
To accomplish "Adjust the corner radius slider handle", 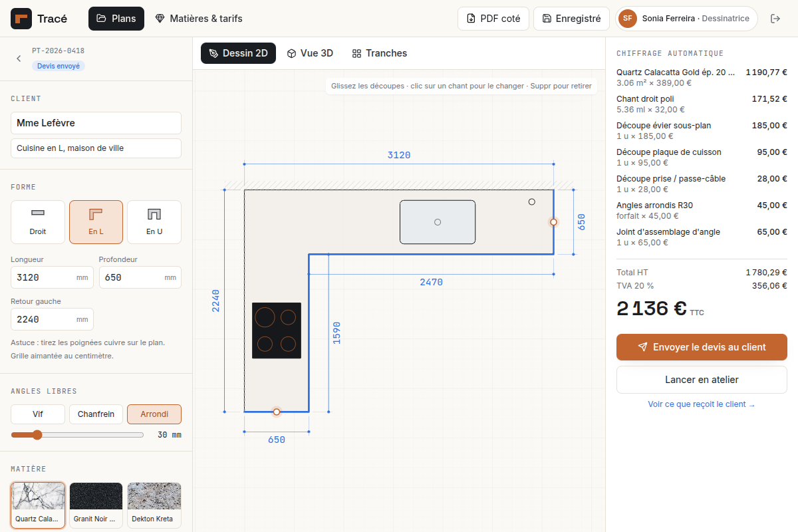I will tap(37, 435).
